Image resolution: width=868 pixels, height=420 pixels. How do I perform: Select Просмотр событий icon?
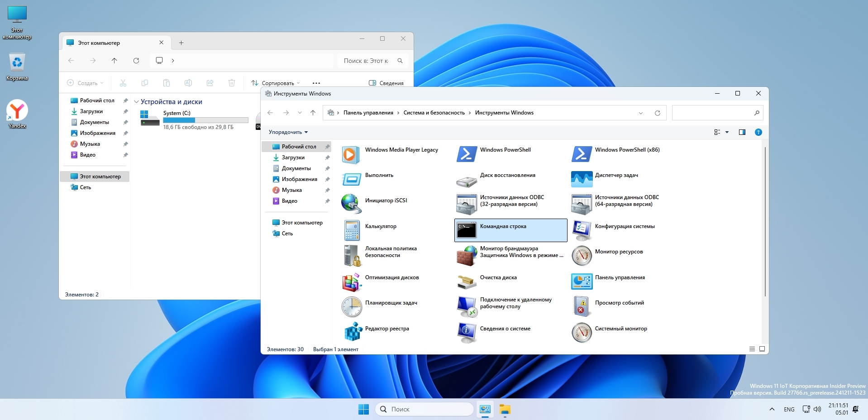click(582, 306)
